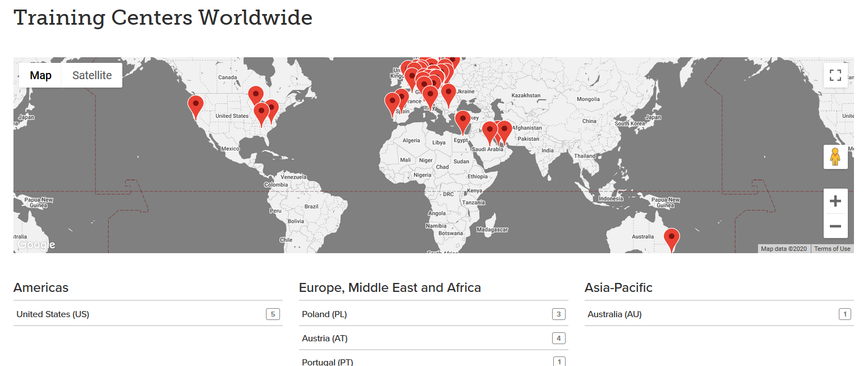Click the Map data ©2020 text
This screenshot has height=366, width=868.
(x=784, y=249)
